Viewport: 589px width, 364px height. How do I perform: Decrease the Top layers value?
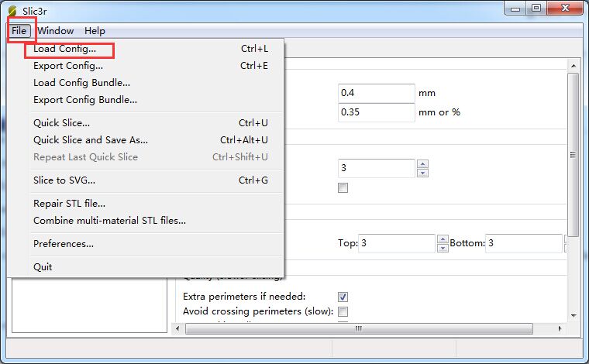click(x=443, y=248)
